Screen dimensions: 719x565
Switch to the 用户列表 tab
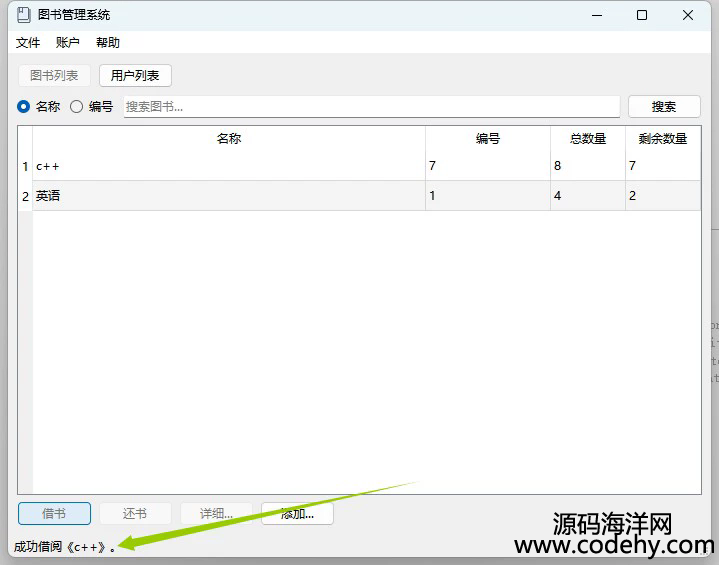coord(135,75)
